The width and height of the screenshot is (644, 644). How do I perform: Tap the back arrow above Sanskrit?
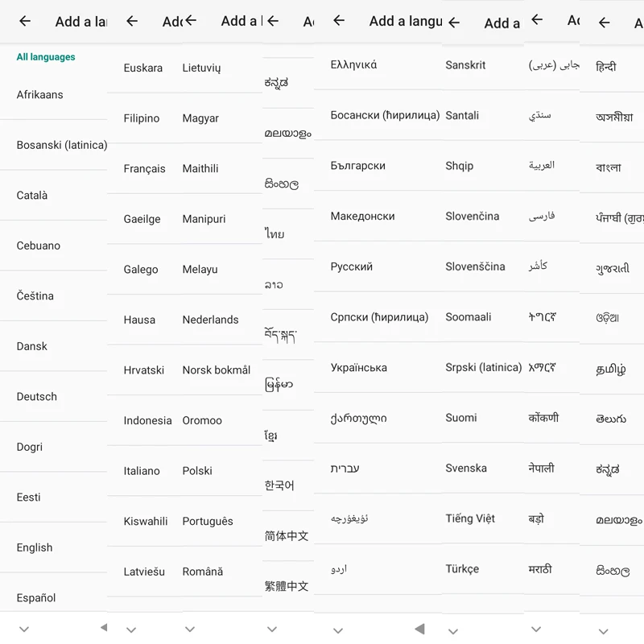[454, 23]
